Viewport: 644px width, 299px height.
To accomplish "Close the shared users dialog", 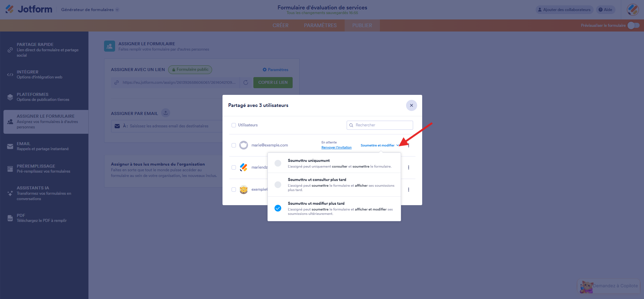I will click(411, 105).
